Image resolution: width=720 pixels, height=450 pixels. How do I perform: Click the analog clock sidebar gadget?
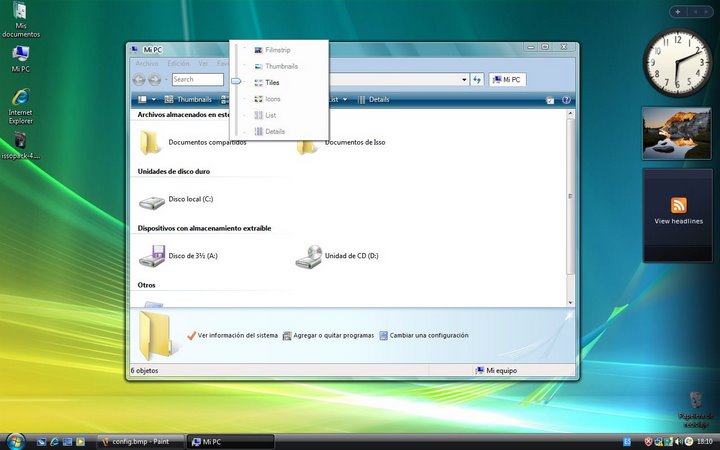[x=677, y=63]
